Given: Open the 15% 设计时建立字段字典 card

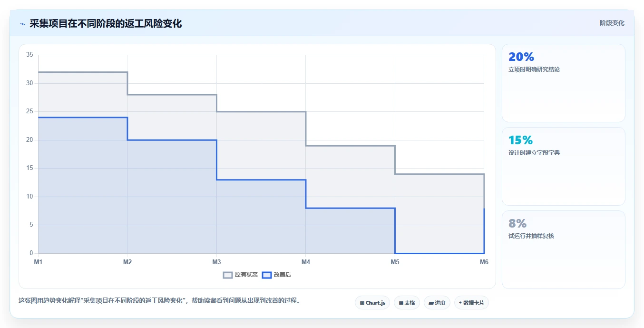Looking at the screenshot, I should coord(564,166).
